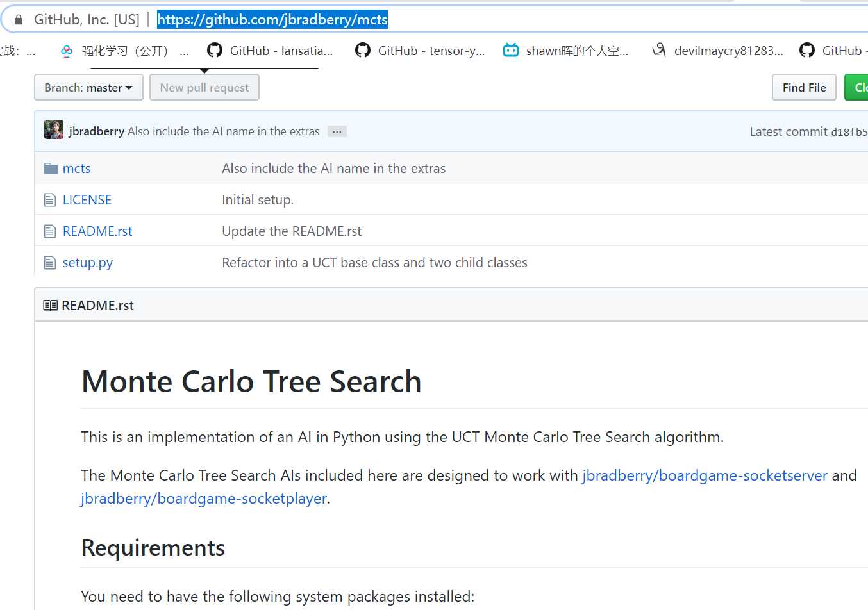This screenshot has width=868, height=610.
Task: Expand commit details ellipsis button
Action: click(337, 131)
